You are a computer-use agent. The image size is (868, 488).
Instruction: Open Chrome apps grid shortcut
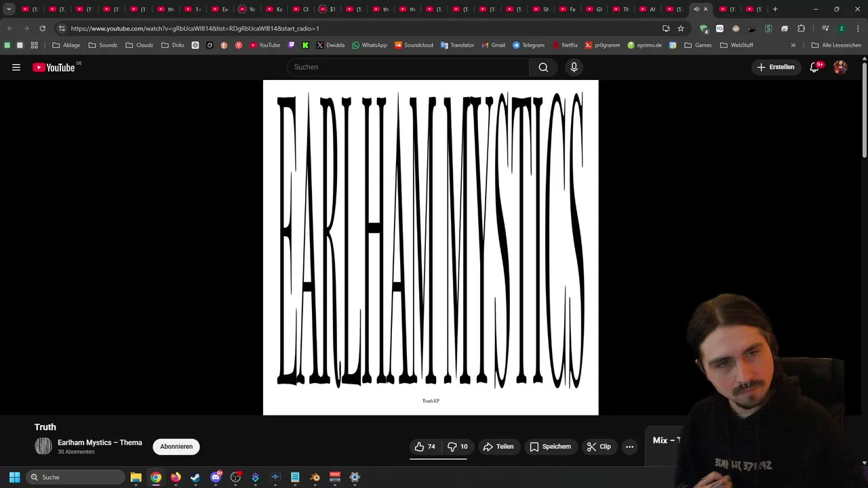tap(35, 45)
